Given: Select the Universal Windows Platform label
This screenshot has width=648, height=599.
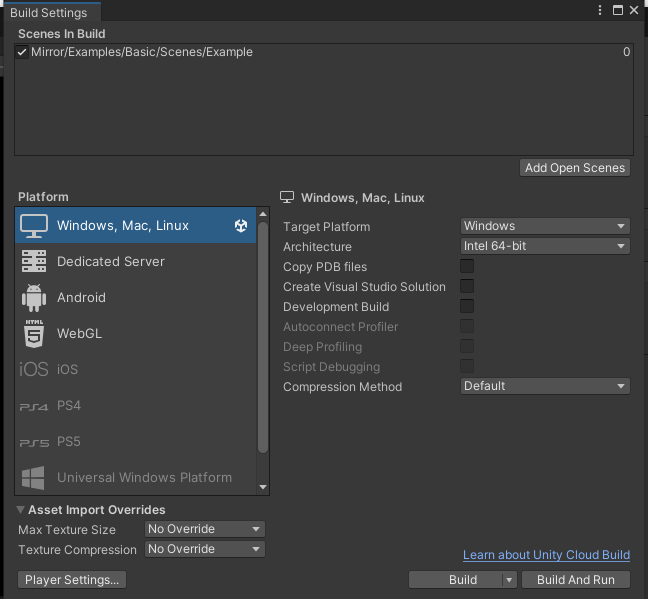Looking at the screenshot, I should pyautogui.click(x=144, y=477).
